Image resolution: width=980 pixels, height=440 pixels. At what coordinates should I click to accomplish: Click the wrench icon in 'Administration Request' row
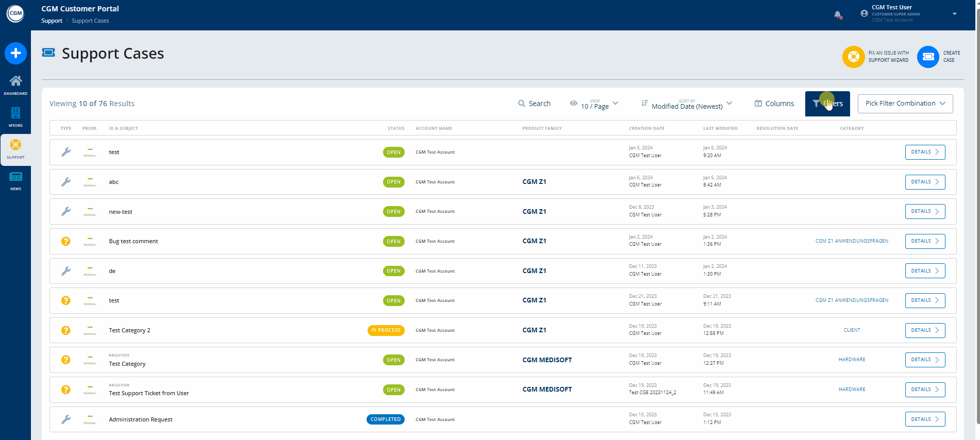[x=66, y=419]
